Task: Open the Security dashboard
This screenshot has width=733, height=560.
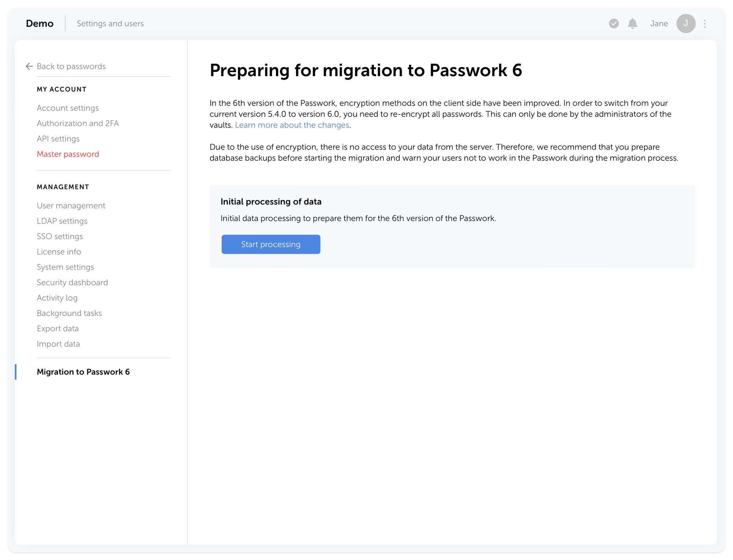Action: [72, 282]
